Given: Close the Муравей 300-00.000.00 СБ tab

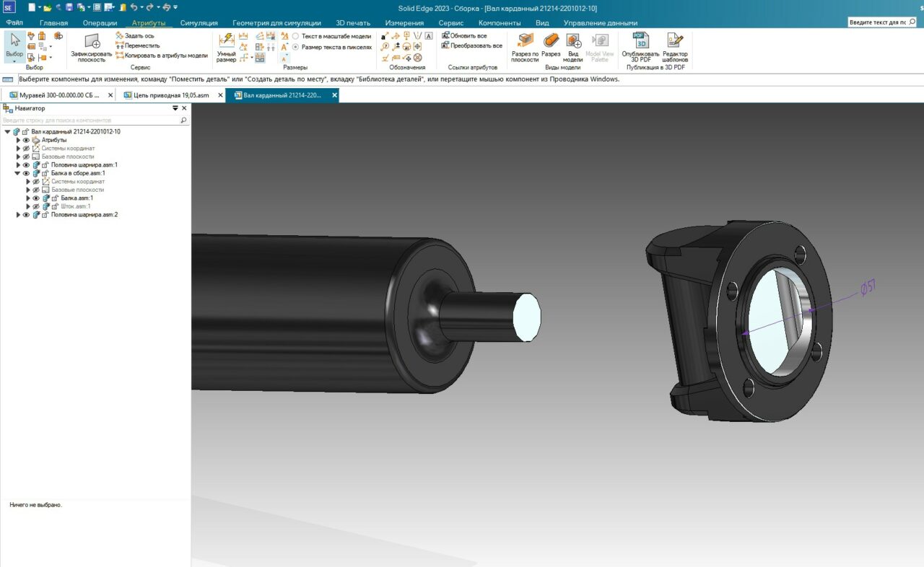Looking at the screenshot, I should [110, 95].
